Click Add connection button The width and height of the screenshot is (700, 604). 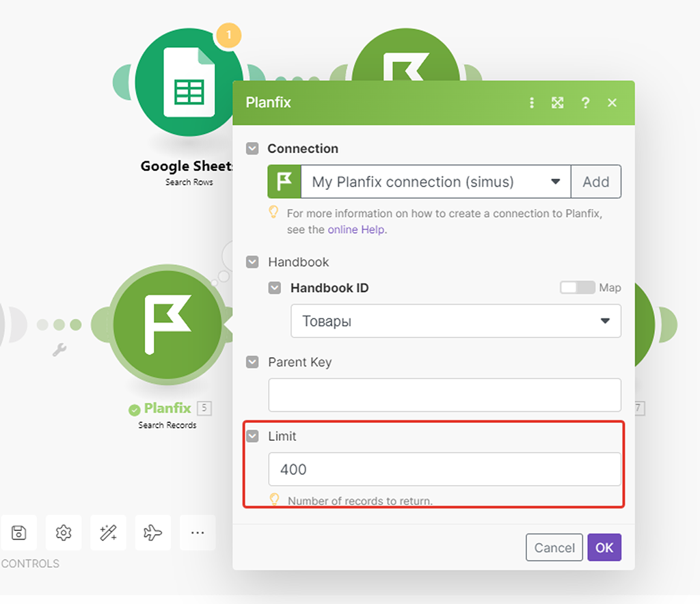coord(596,182)
